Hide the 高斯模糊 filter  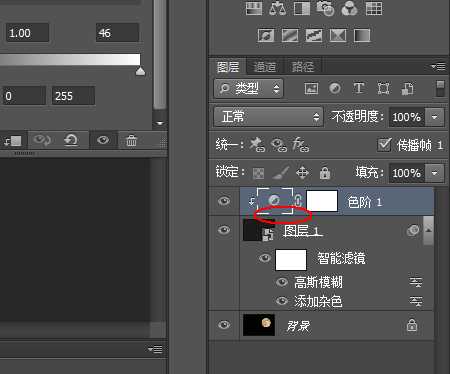282,282
